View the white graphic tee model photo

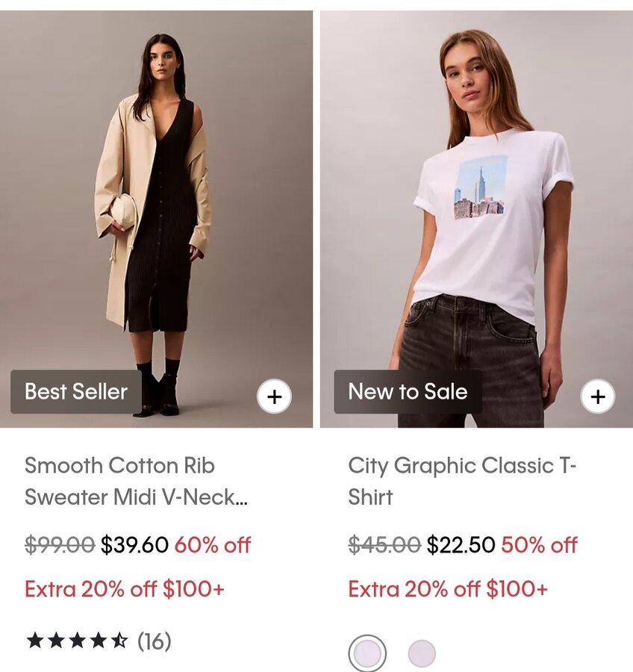click(x=476, y=219)
